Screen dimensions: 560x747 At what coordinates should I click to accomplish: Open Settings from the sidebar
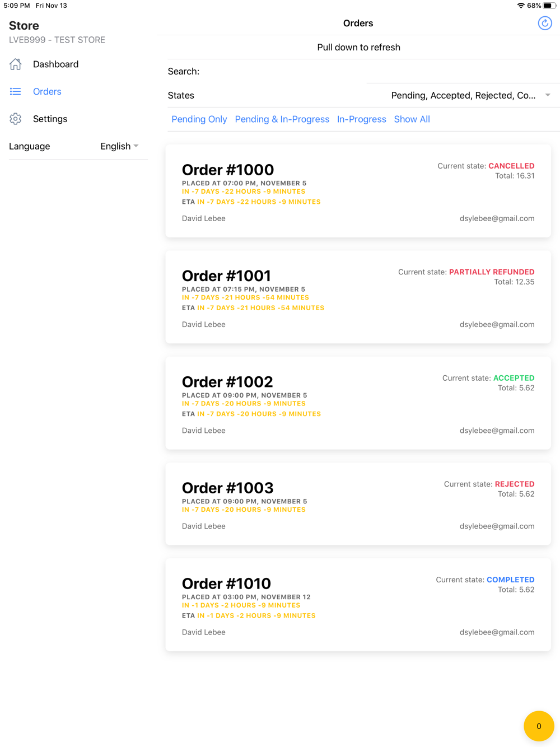coord(50,119)
